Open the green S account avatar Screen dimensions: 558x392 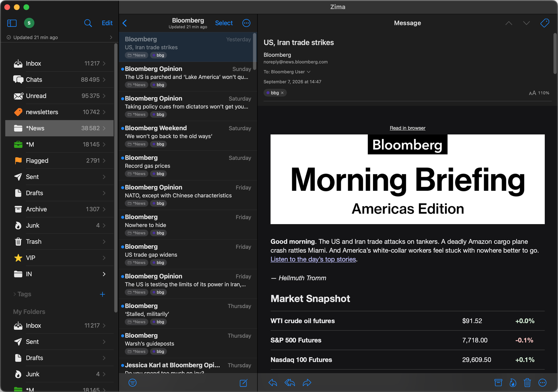(x=29, y=23)
